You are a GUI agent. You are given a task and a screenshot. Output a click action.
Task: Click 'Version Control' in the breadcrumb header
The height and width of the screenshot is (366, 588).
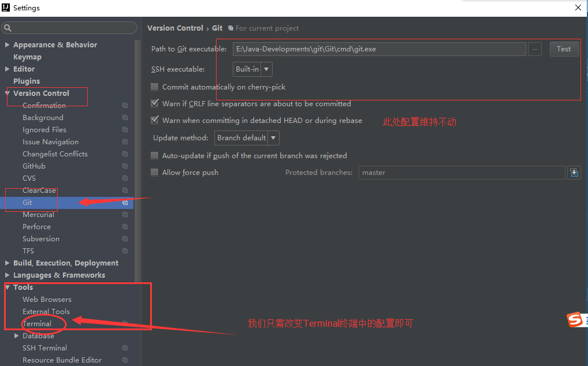(x=175, y=28)
